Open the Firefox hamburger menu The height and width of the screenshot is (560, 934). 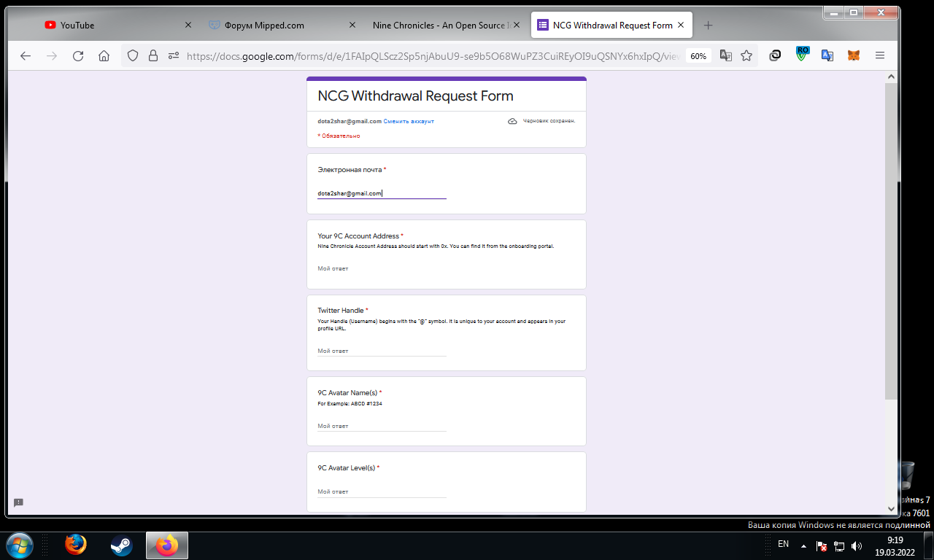879,55
